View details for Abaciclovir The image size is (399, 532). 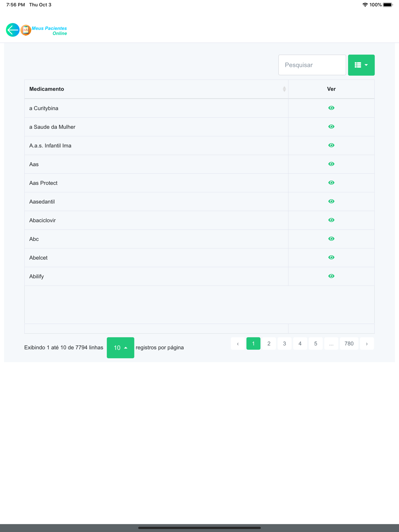pos(331,220)
